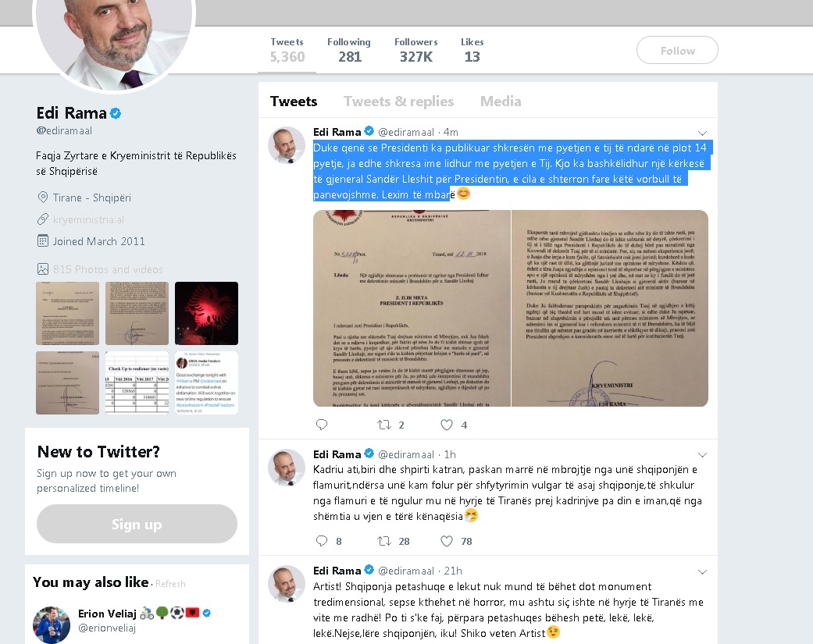Image resolution: width=813 pixels, height=644 pixels.
Task: Open red eagle photo thumbnail in sidebar
Action: pos(206,314)
